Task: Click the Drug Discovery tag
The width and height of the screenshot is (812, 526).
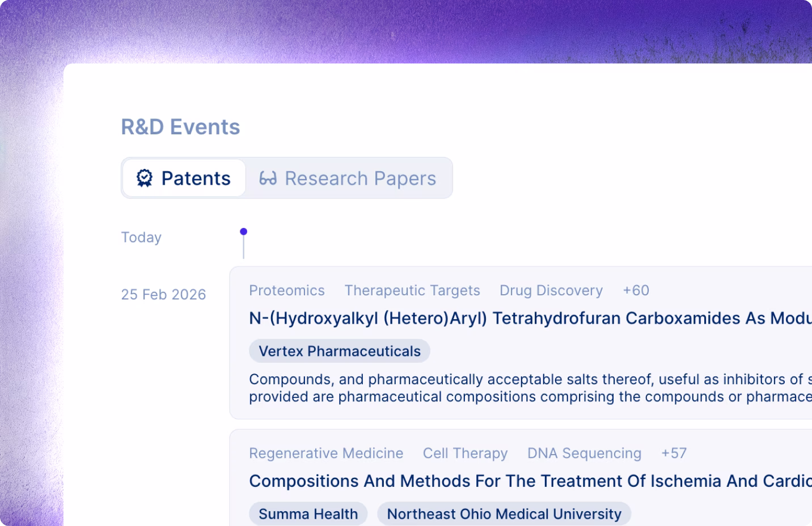Action: click(x=551, y=290)
